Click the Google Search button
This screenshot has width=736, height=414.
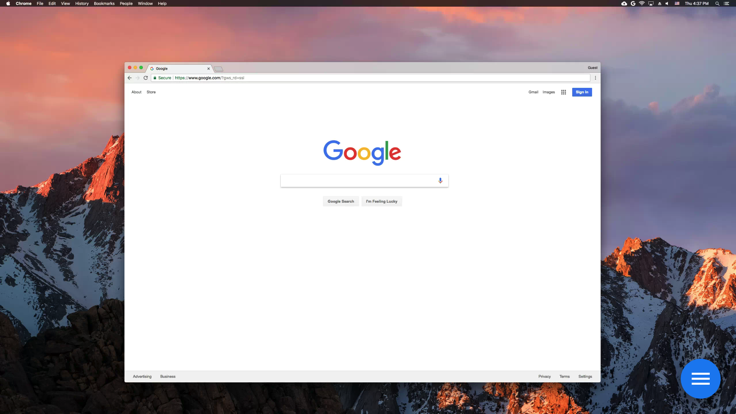click(x=341, y=201)
